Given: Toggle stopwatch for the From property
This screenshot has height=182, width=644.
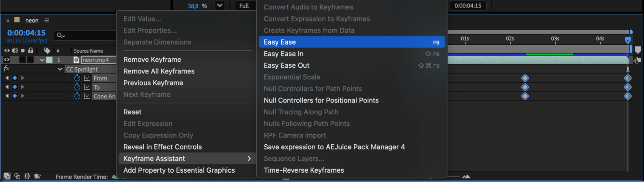Looking at the screenshot, I should (77, 78).
